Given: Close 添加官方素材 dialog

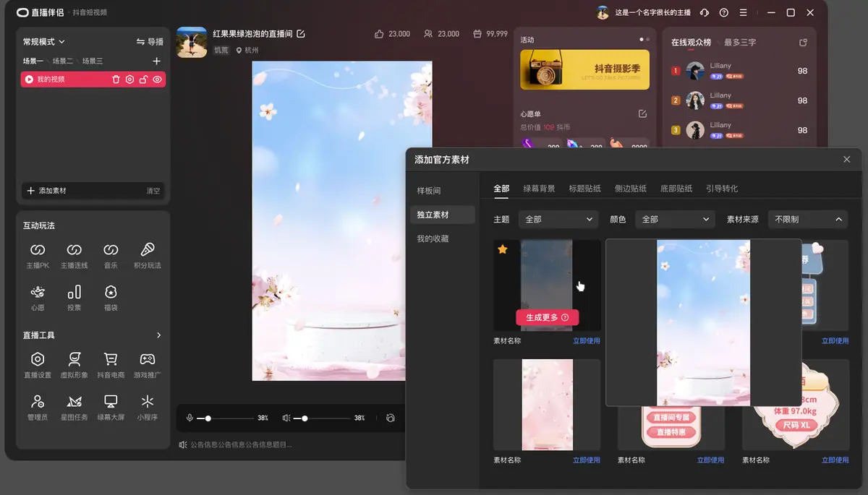Looking at the screenshot, I should point(847,159).
